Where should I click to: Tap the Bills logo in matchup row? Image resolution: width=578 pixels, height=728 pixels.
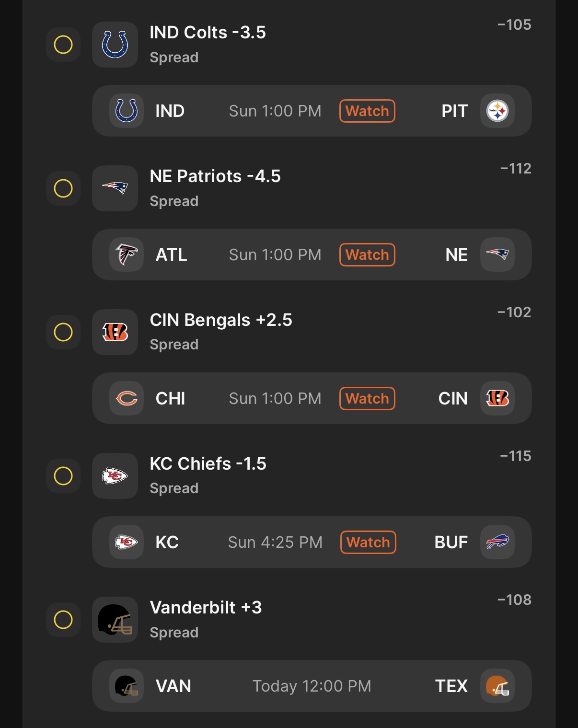497,542
